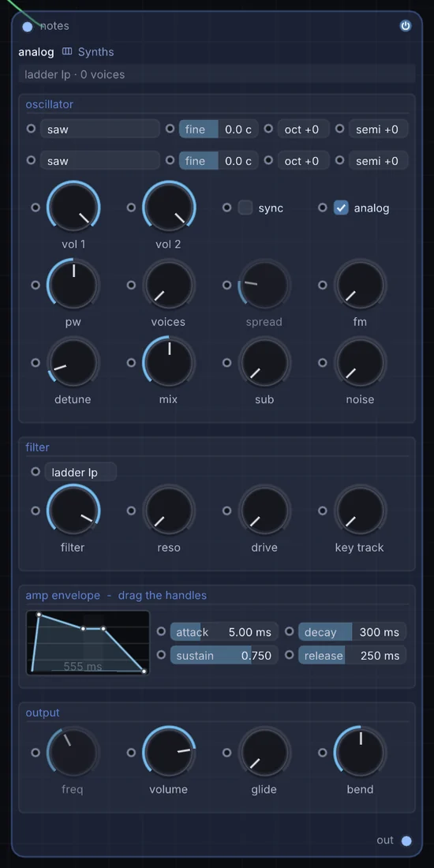Click the mix knob

pos(169,363)
